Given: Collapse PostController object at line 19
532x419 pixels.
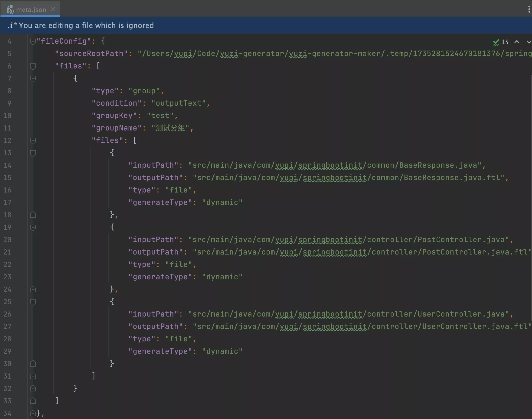Looking at the screenshot, I should (33, 227).
